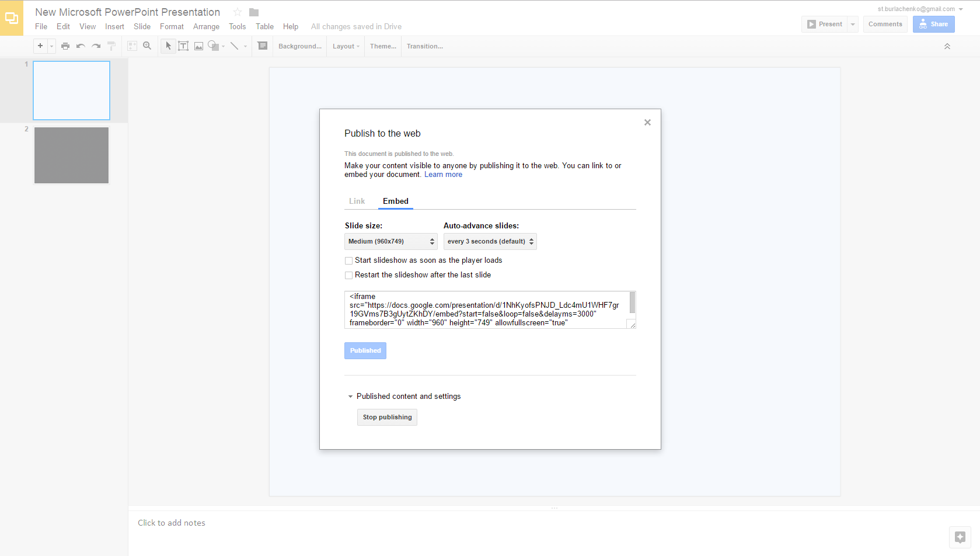980x556 pixels.
Task: Add a new slide with the plus button
Action: click(x=40, y=46)
